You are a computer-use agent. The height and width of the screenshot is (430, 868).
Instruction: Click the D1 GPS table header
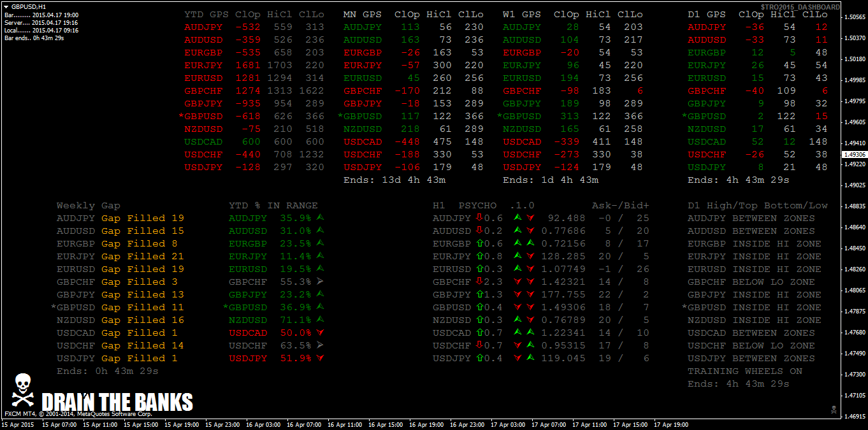pos(758,14)
